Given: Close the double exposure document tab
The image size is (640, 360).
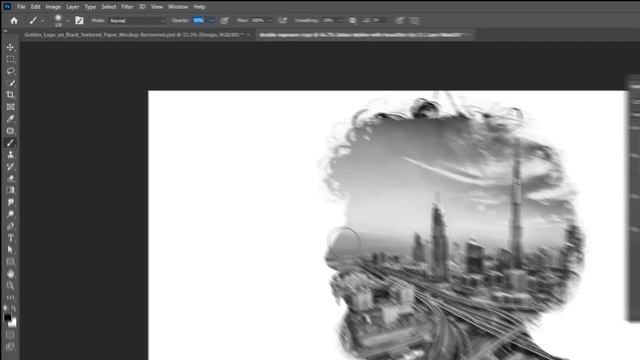Looking at the screenshot, I should [469, 35].
